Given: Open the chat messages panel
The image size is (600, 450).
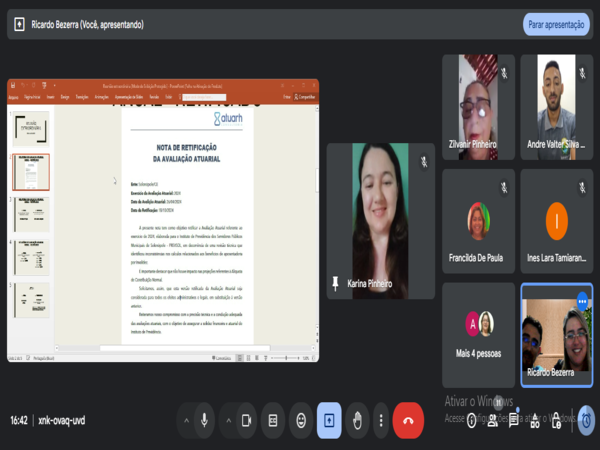Looking at the screenshot, I should (514, 420).
